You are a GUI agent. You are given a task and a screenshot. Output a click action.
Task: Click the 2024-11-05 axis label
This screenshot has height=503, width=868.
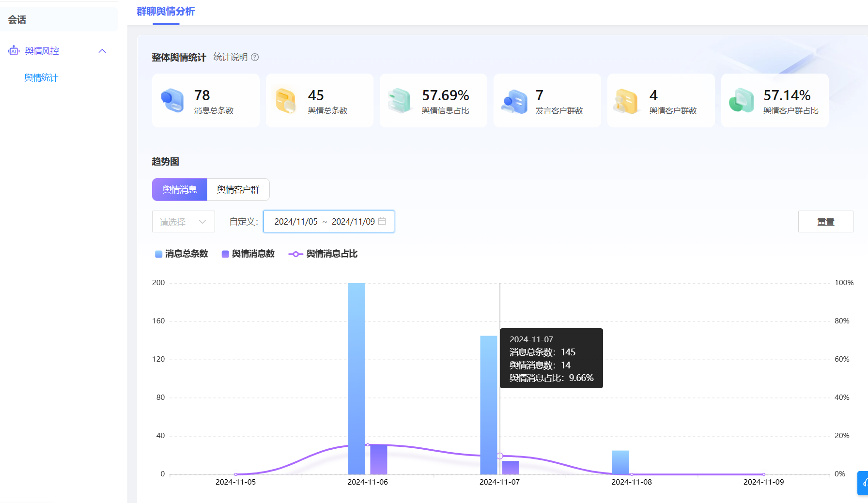(x=235, y=482)
